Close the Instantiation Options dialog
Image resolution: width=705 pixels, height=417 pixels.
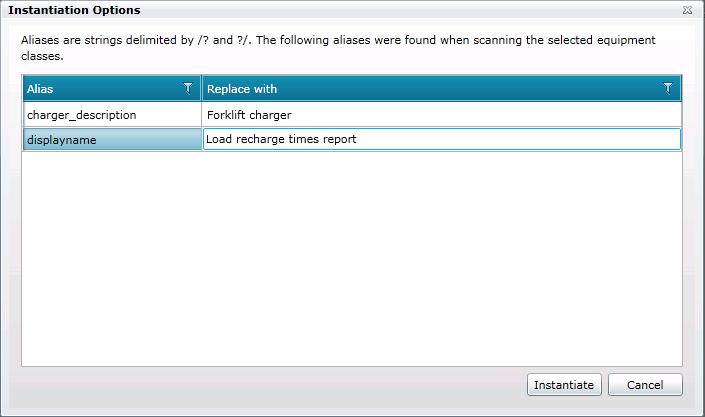[x=687, y=10]
